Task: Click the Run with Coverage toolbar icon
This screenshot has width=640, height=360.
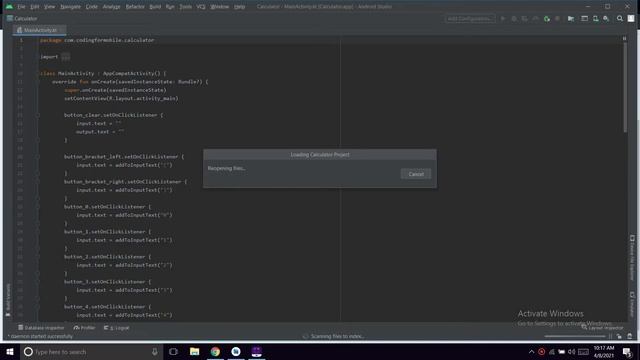Action: (x=524, y=19)
